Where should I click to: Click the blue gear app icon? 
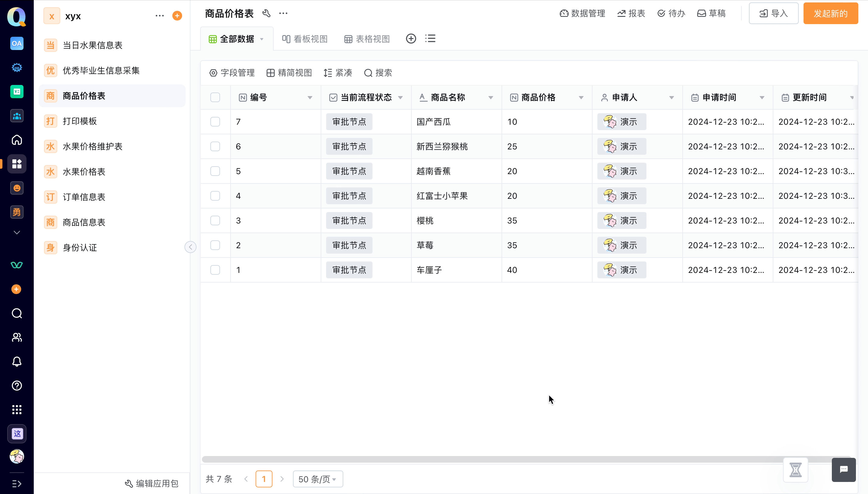point(17,67)
